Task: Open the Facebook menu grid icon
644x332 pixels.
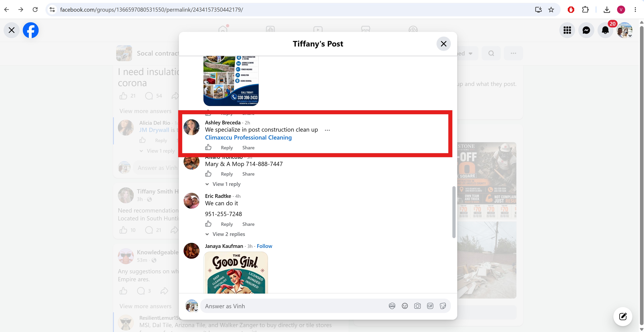Action: coord(567,30)
